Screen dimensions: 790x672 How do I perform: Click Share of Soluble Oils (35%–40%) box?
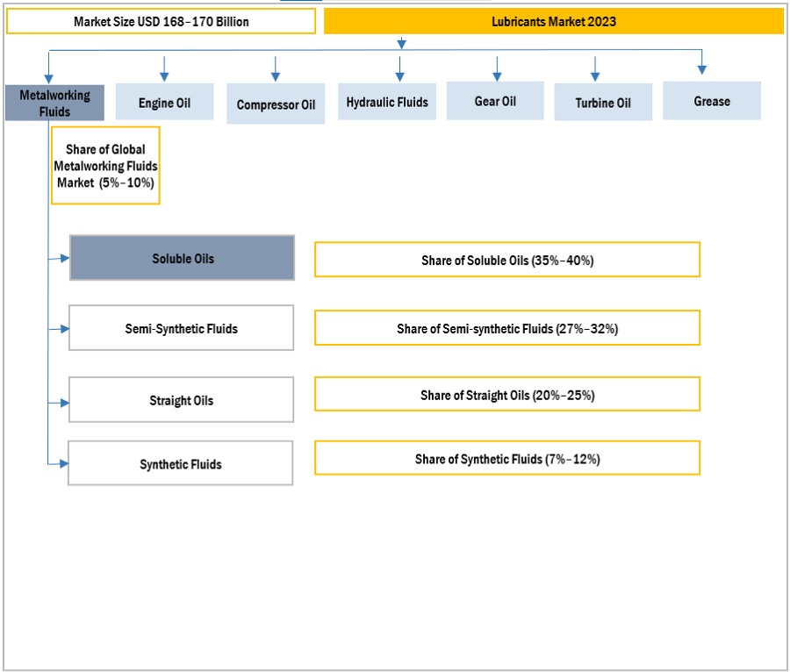click(506, 260)
